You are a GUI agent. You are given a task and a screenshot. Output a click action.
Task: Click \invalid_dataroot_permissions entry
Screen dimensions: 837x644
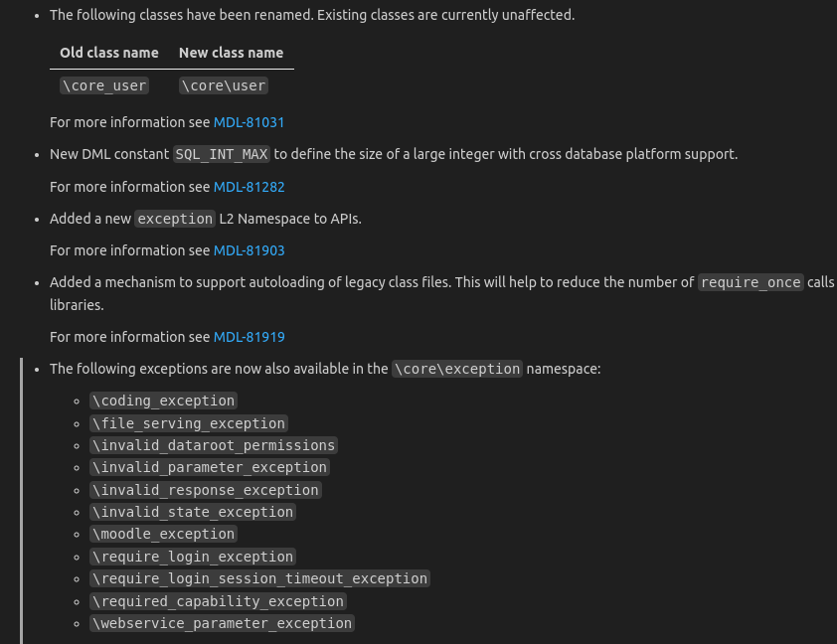(214, 445)
